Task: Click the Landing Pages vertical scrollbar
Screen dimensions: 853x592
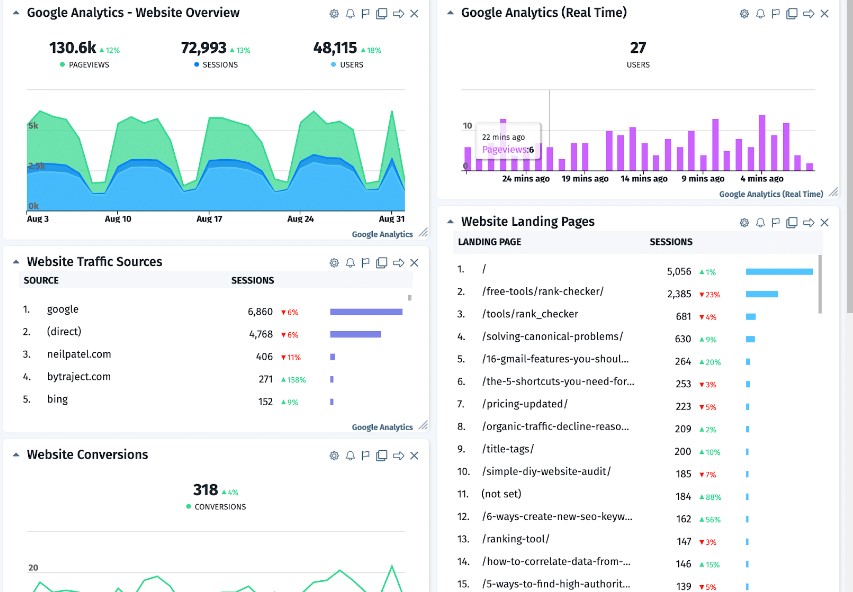Action: 819,285
